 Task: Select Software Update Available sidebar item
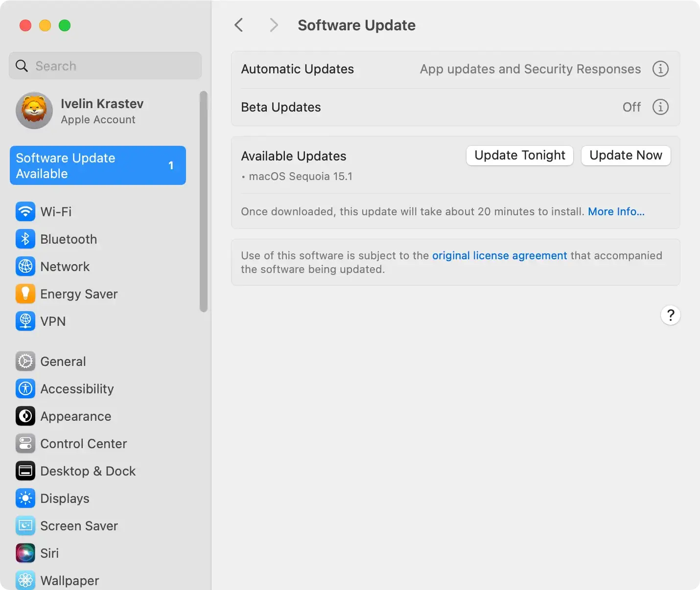click(98, 165)
